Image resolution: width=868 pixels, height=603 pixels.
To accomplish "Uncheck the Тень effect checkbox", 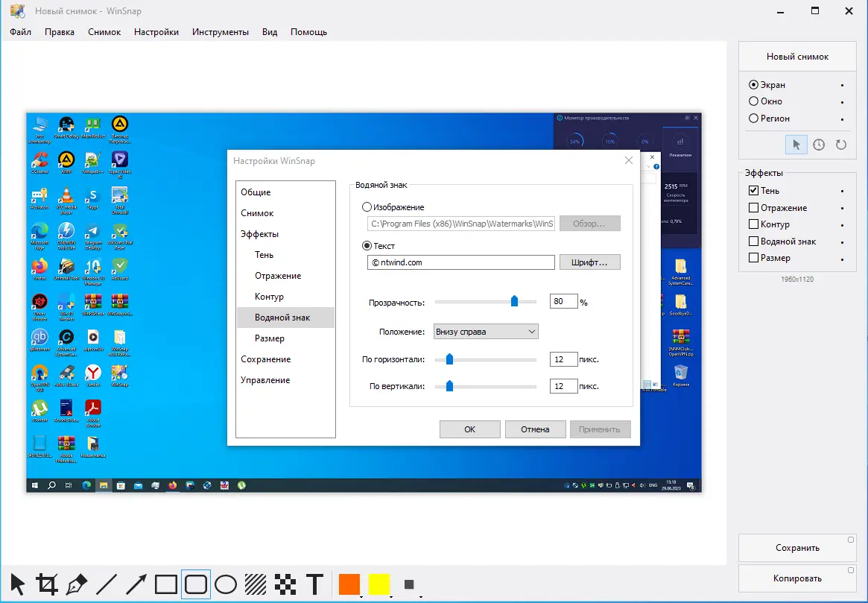I will point(753,191).
